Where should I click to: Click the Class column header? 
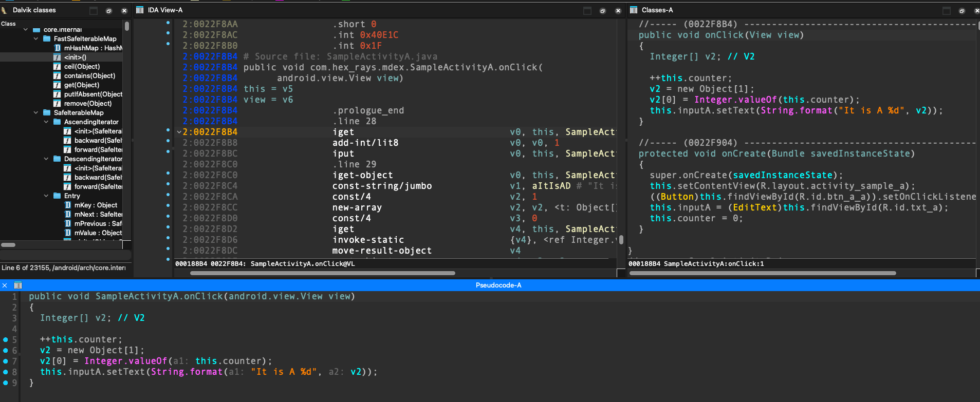point(8,24)
